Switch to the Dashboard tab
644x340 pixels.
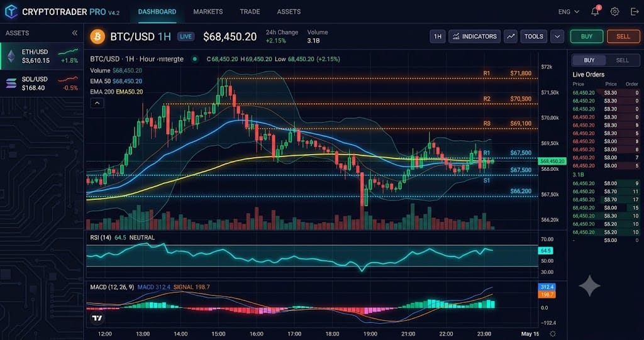[x=157, y=12]
